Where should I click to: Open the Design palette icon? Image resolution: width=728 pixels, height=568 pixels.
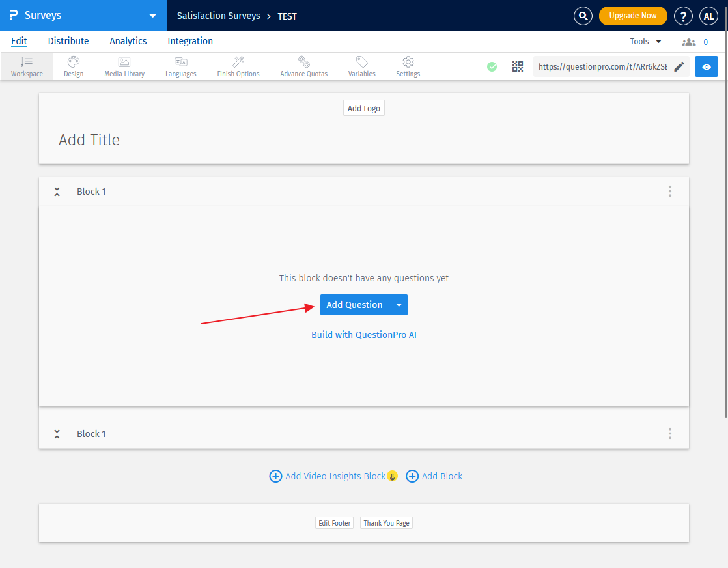74,62
